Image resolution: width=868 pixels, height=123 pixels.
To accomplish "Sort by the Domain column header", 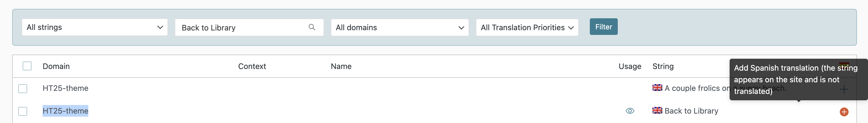I will [x=56, y=66].
